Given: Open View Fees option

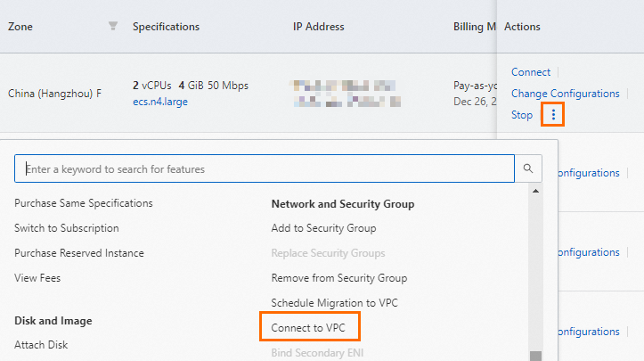Looking at the screenshot, I should point(37,278).
